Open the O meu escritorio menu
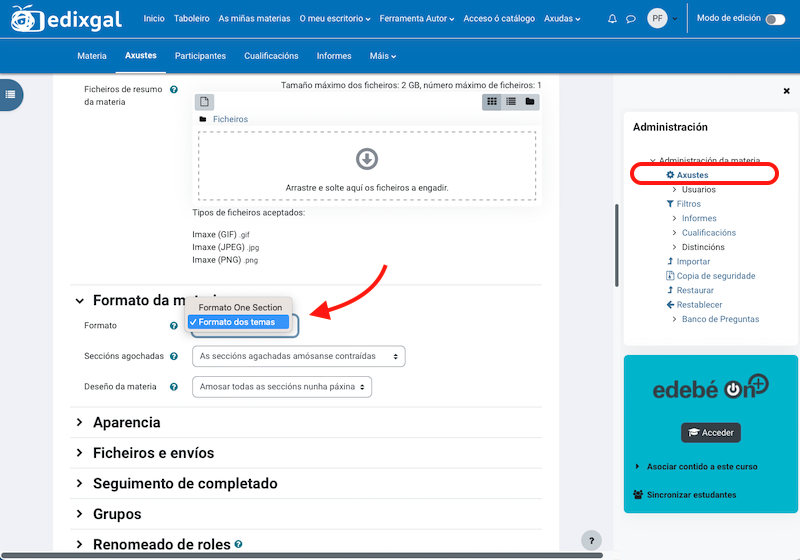Viewport: 800px width, 560px height. 335,18
